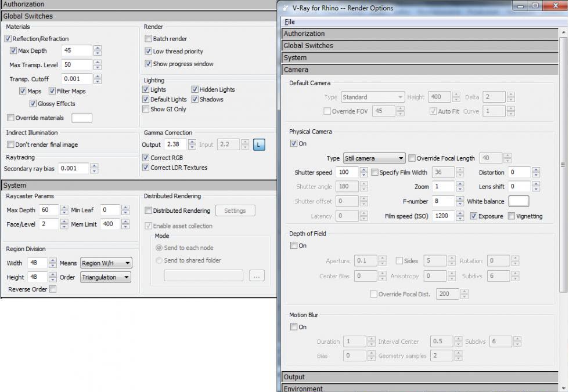The width and height of the screenshot is (569, 392).
Task: Enable Override Focal Length checkbox
Action: point(412,158)
